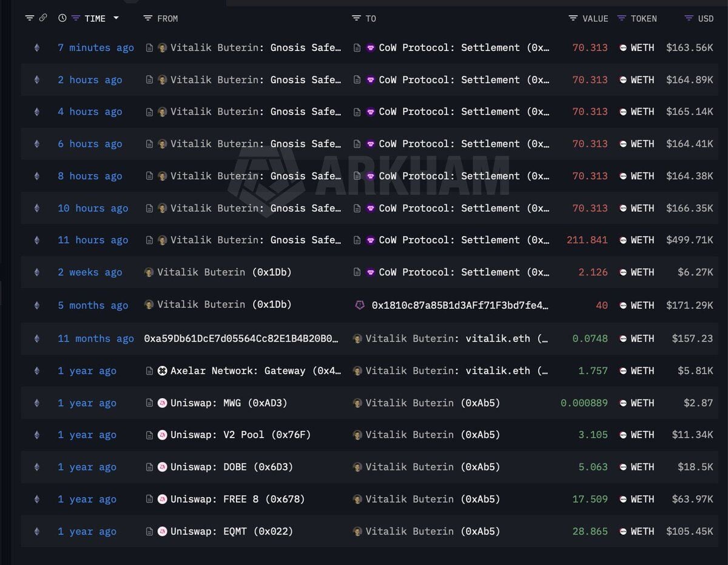
Task: Open the 0xa59Db61DcE7d05564Cc82E1B4B20B0 sender address
Action: point(241,339)
